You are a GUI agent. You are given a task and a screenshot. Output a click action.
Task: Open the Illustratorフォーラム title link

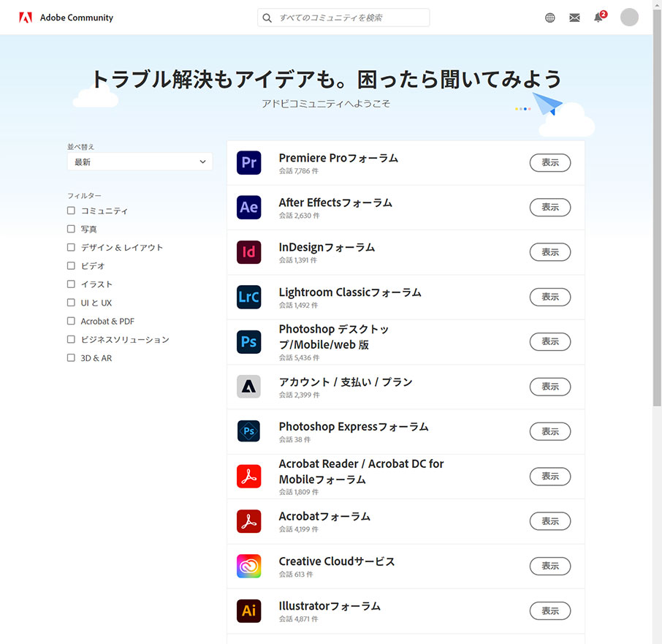tap(330, 607)
